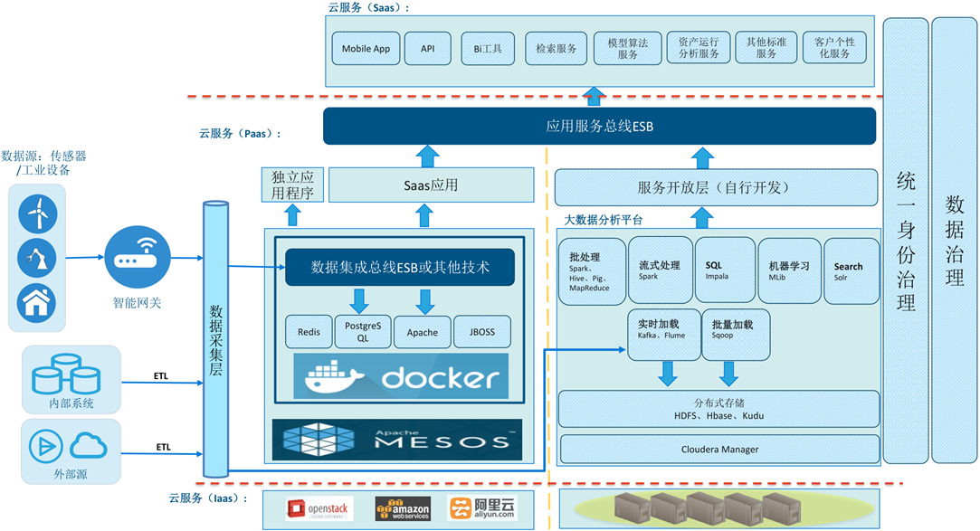This screenshot has width=980, height=531.
Task: Select the smart gateway router icon
Action: [x=138, y=258]
